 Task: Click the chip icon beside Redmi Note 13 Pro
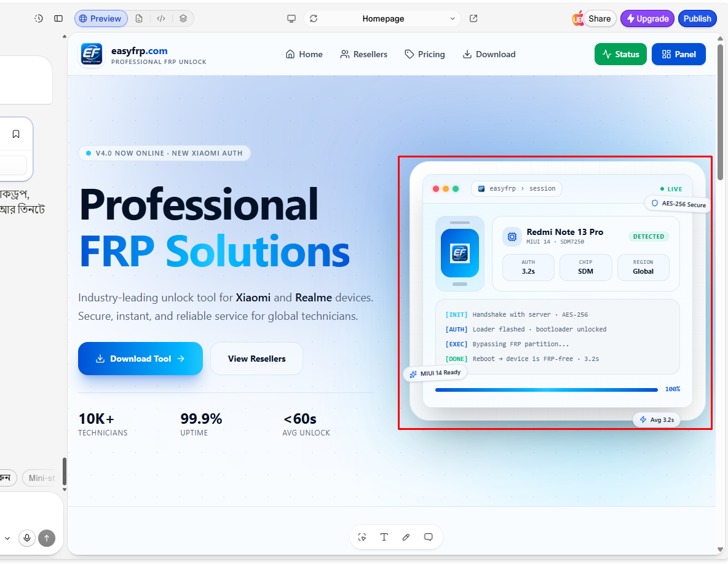click(512, 237)
